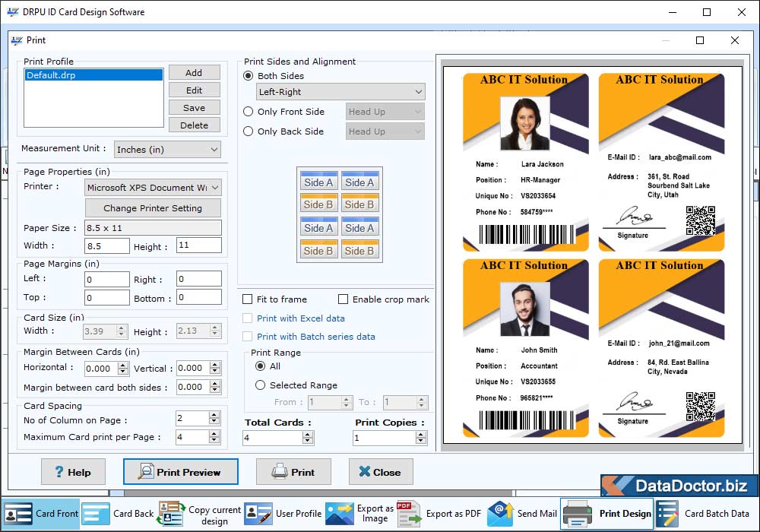Select Only Front Side option
Viewport: 760px width, 532px height.
click(x=249, y=112)
